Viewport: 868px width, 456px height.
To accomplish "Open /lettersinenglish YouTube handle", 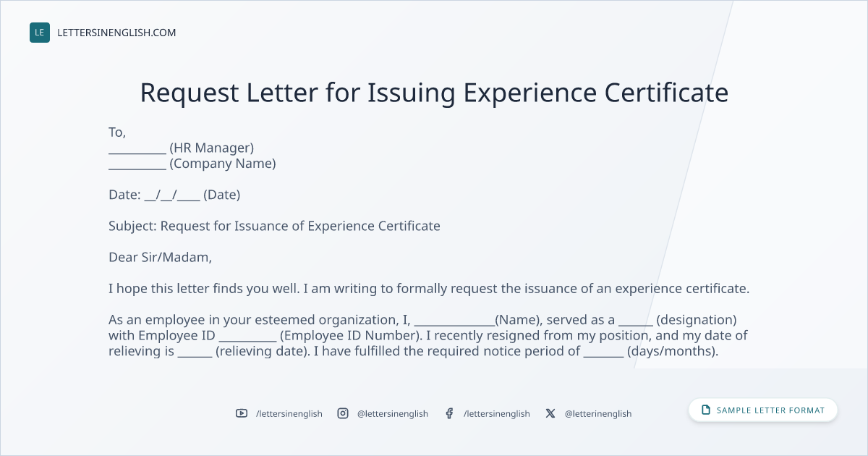I will tap(289, 413).
